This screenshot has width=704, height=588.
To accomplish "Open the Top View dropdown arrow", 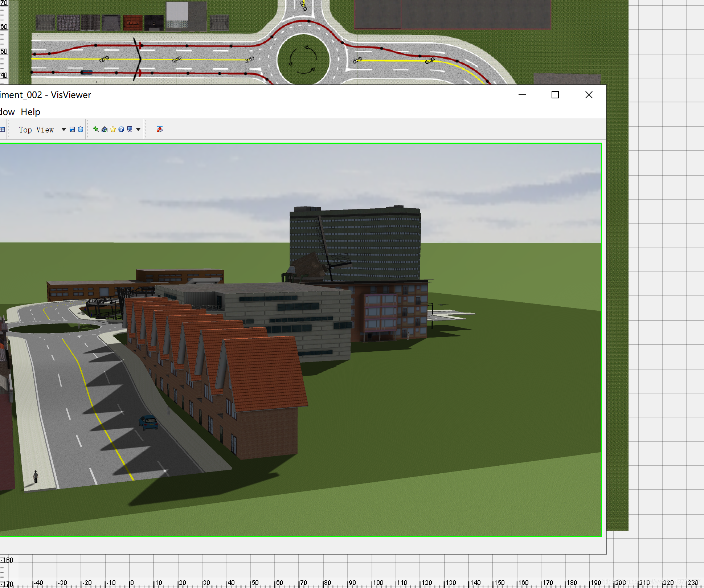I will click(x=64, y=130).
